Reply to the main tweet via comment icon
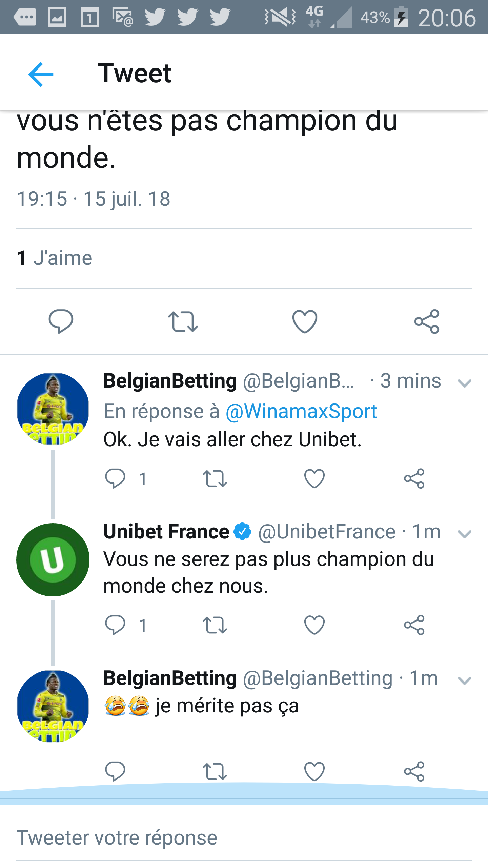 tap(61, 321)
